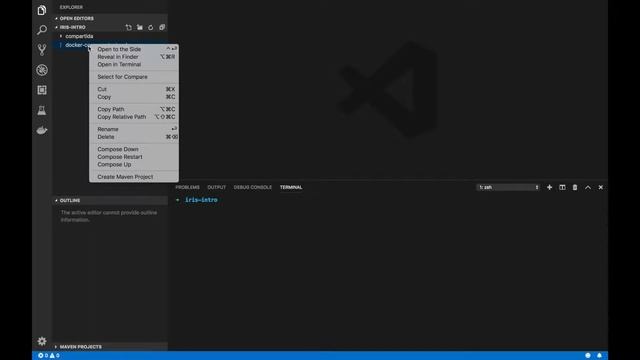Choose Delete from context menu

pos(133,137)
